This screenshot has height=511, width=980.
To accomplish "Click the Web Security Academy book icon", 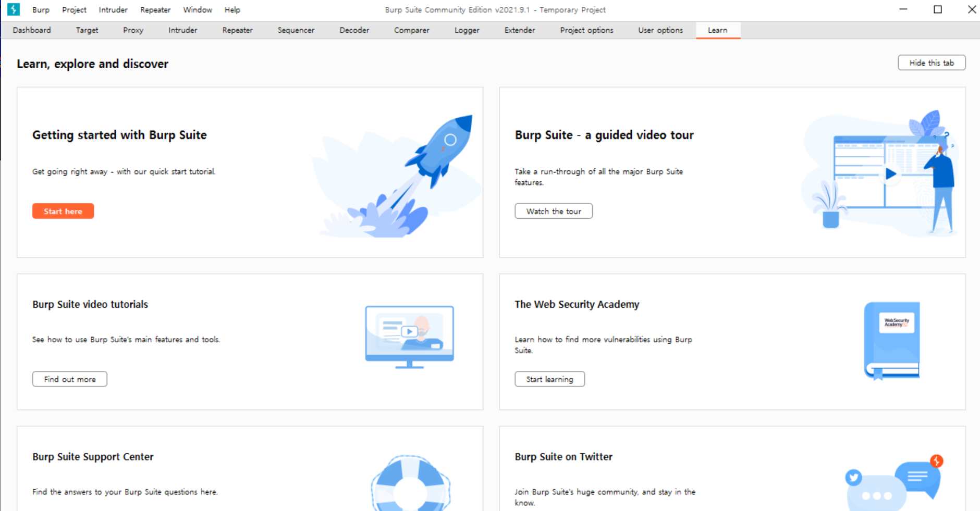I will tap(892, 341).
